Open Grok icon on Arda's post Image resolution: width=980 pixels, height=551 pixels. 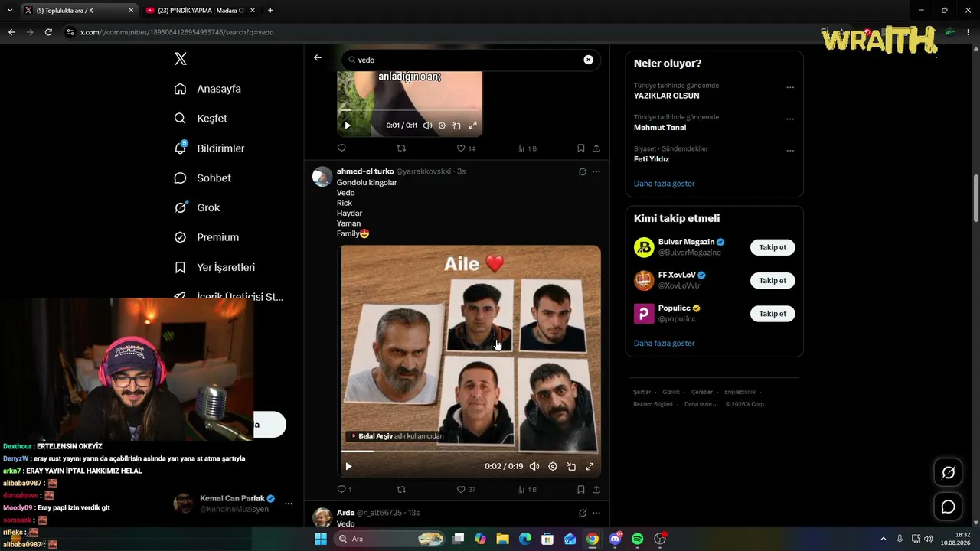point(583,513)
